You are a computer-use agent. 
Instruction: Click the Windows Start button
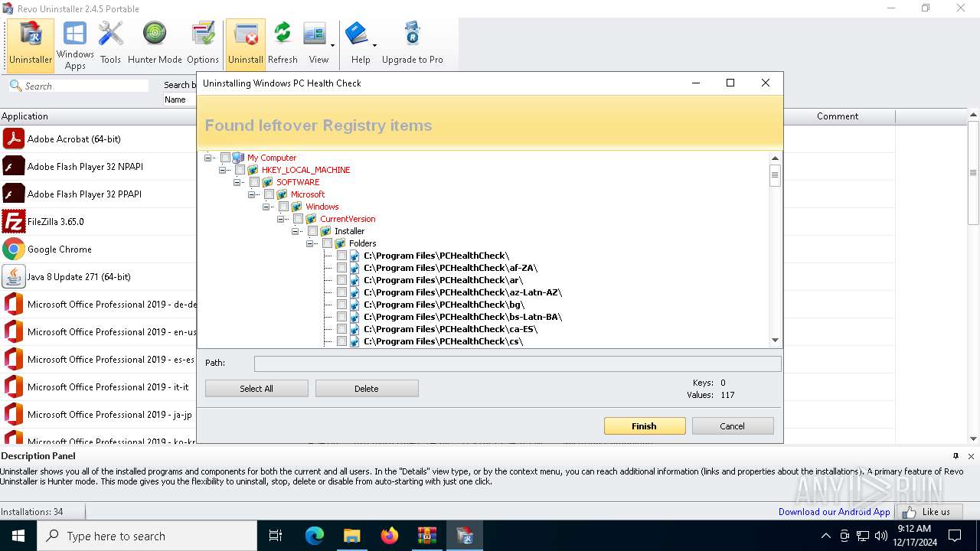pyautogui.click(x=18, y=536)
